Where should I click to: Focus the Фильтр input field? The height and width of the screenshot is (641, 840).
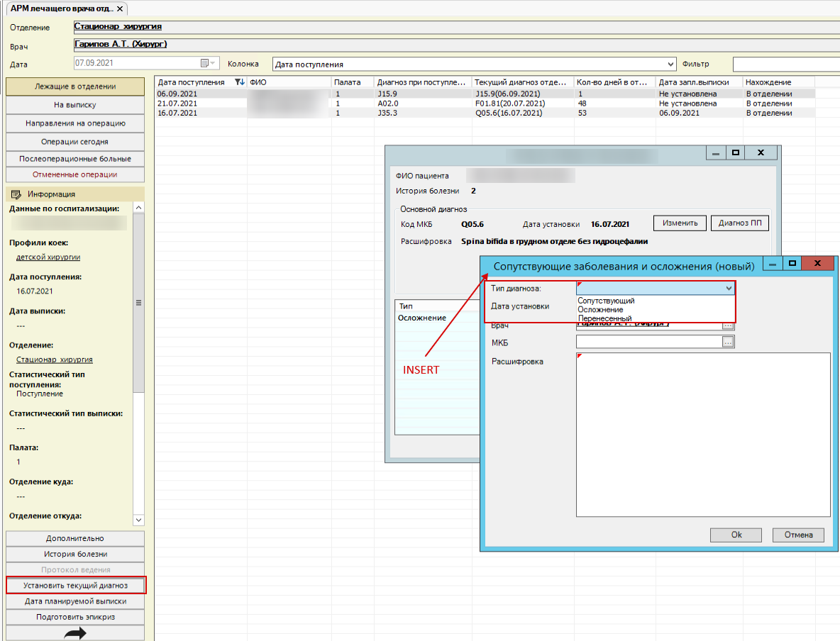coord(786,65)
